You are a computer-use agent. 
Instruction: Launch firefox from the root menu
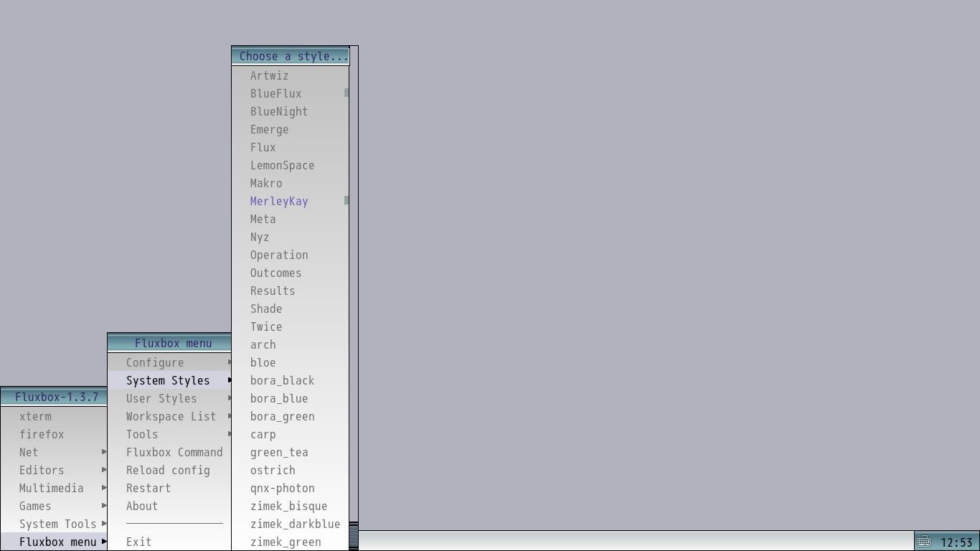54,434
